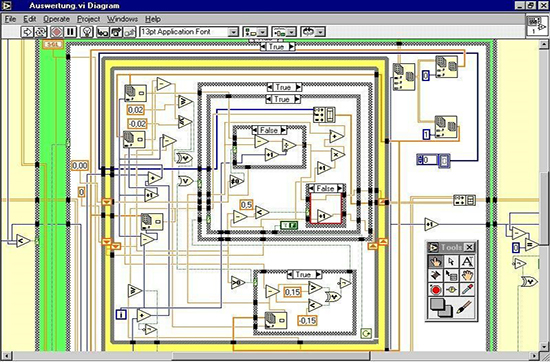550x362 pixels.
Task: Toggle the execution highlighting light bulb
Action: (x=87, y=32)
